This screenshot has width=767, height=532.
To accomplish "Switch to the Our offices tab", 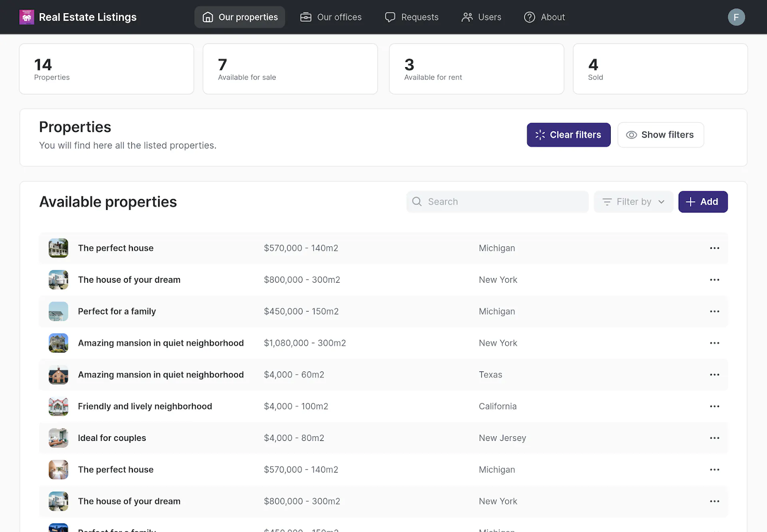I will [x=331, y=17].
